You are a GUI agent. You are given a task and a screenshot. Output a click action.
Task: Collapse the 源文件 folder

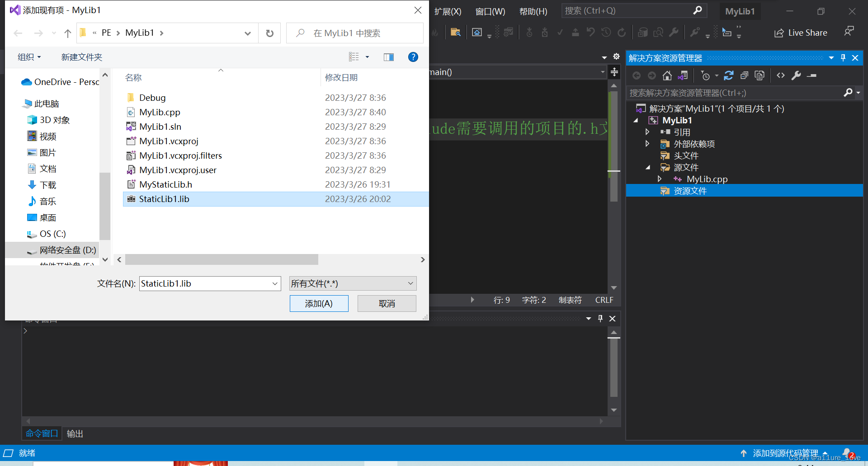(x=648, y=167)
